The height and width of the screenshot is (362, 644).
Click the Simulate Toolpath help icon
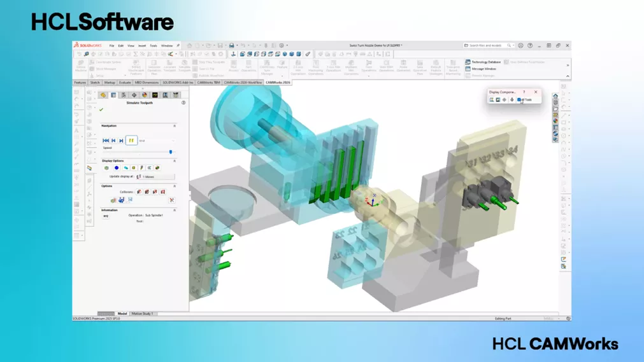[183, 102]
